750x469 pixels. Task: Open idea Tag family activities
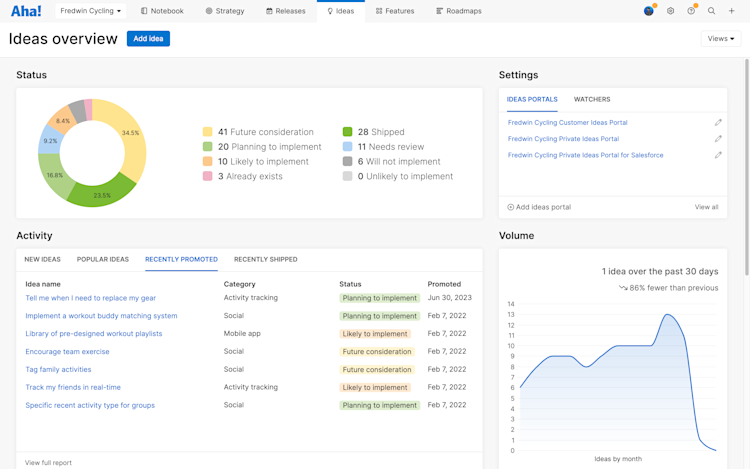[x=58, y=370]
